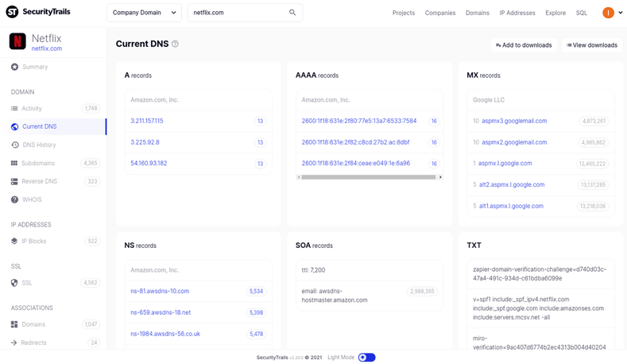
Task: Expand the user account menu chevron
Action: (x=620, y=13)
